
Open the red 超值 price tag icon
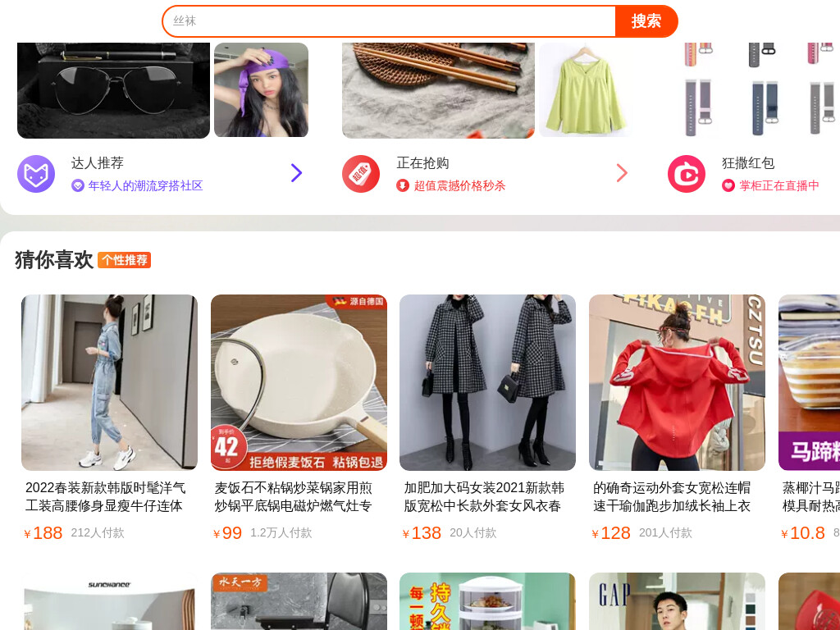[361, 174]
